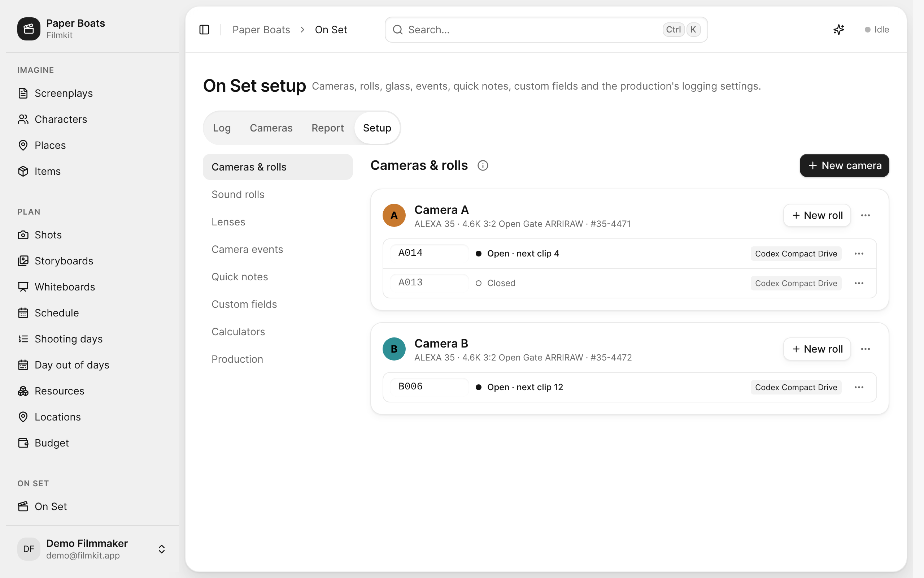Viewport: 924px width, 578px height.
Task: Go to Characters page
Action: click(x=92, y=119)
